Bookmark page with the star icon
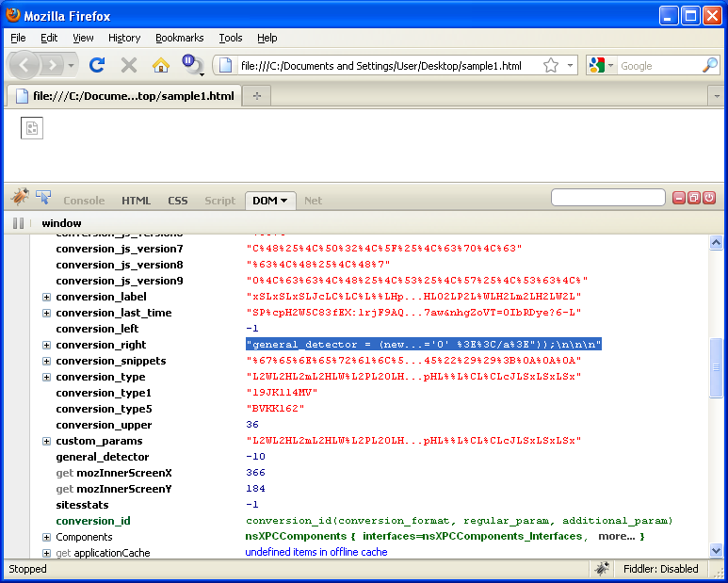 coord(551,65)
